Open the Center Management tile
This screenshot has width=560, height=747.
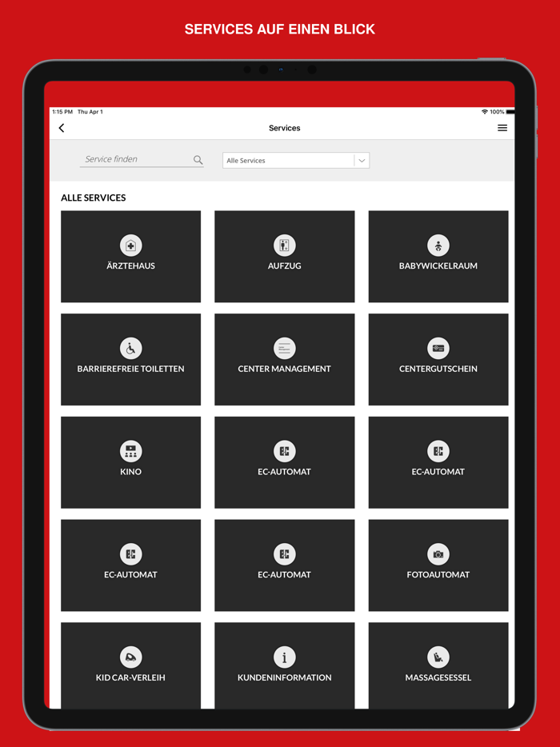pyautogui.click(x=285, y=359)
